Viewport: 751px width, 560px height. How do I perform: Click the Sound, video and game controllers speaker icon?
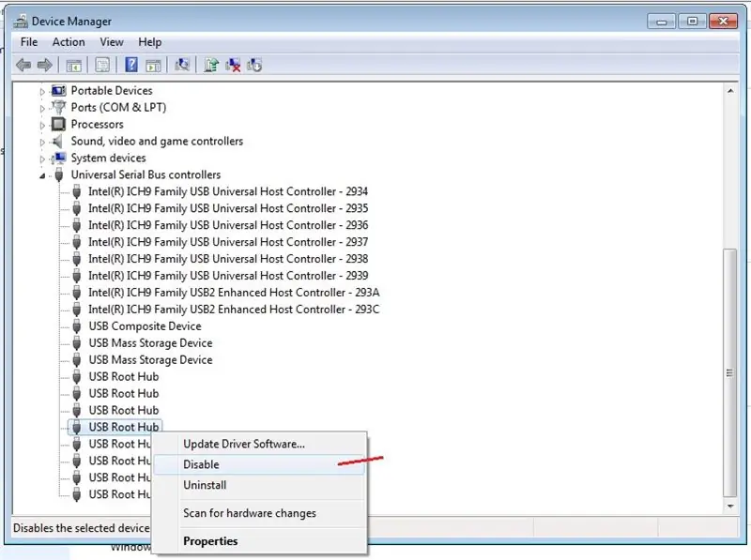pyautogui.click(x=57, y=142)
